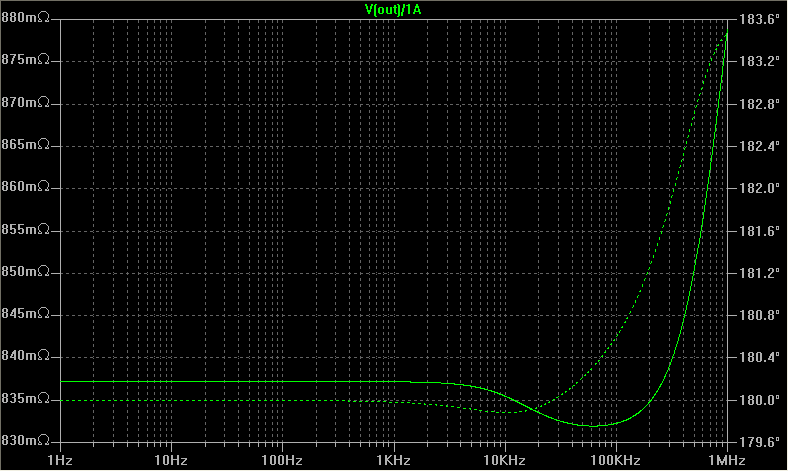The height and width of the screenshot is (471, 789).
Task: Click the 865mΩ left axis label
Action: pyautogui.click(x=25, y=145)
